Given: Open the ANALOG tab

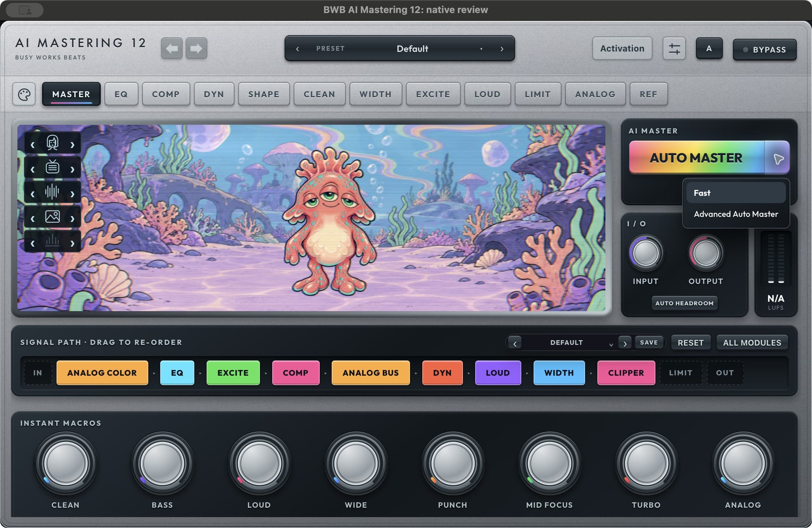Looking at the screenshot, I should (595, 94).
